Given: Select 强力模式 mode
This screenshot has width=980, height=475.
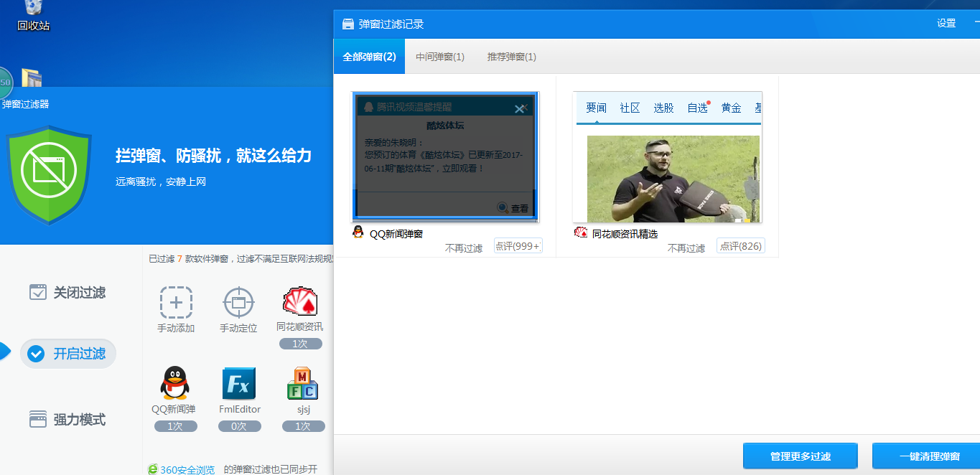Looking at the screenshot, I should tap(67, 419).
